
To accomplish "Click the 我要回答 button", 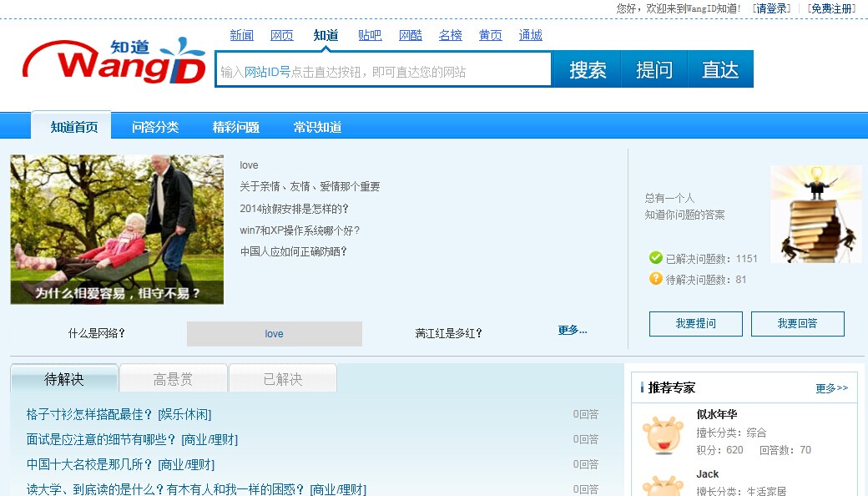I will point(798,324).
